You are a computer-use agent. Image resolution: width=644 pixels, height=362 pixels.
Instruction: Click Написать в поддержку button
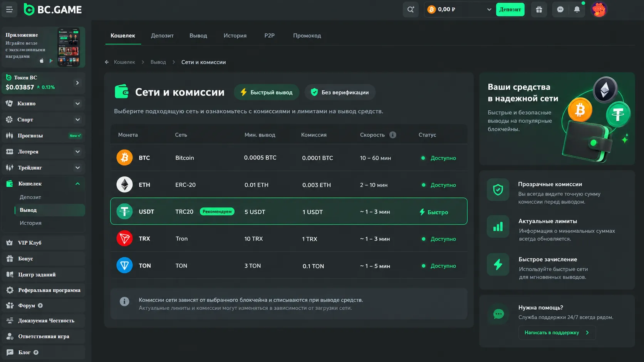[x=557, y=333]
